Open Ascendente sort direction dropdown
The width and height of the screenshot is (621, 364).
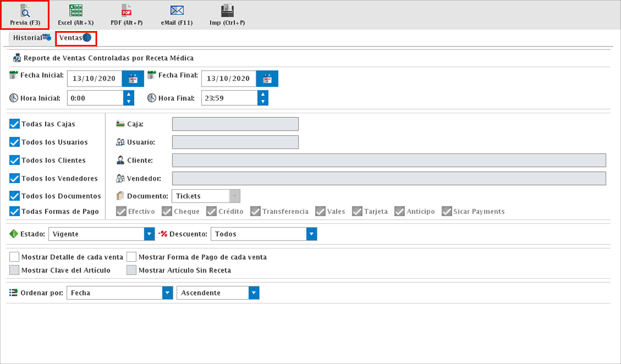(x=254, y=293)
